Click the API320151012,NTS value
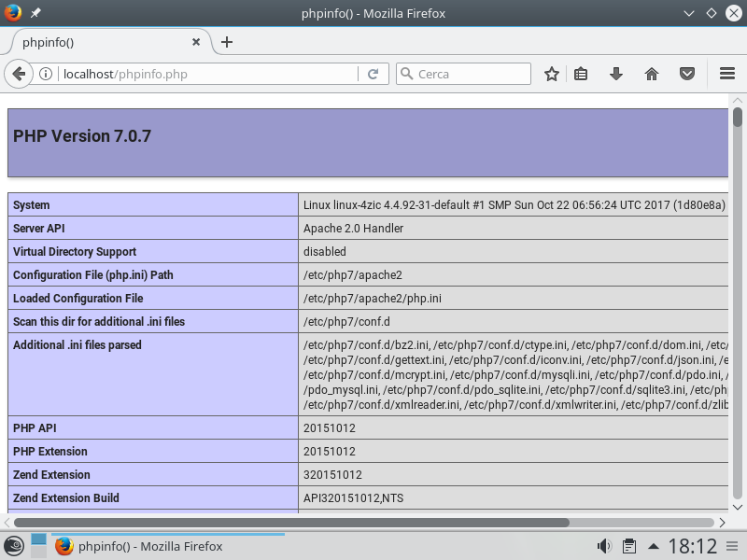 coord(354,497)
